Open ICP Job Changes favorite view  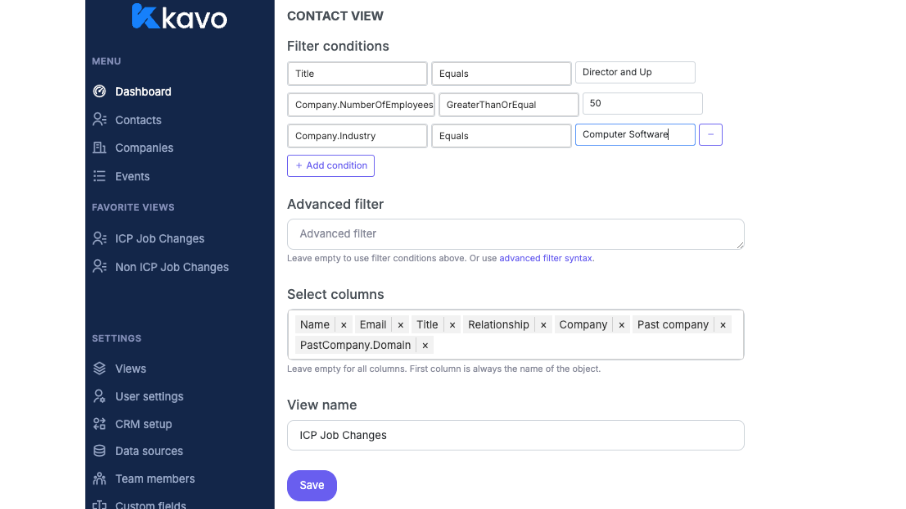(159, 239)
